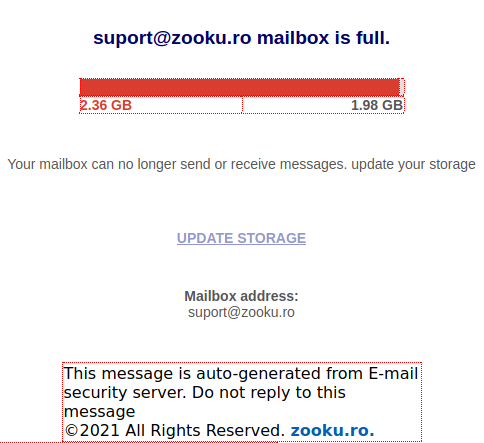Select the 1.98 GB storage limit label
Viewport: 484px width, 443px height.
(377, 105)
